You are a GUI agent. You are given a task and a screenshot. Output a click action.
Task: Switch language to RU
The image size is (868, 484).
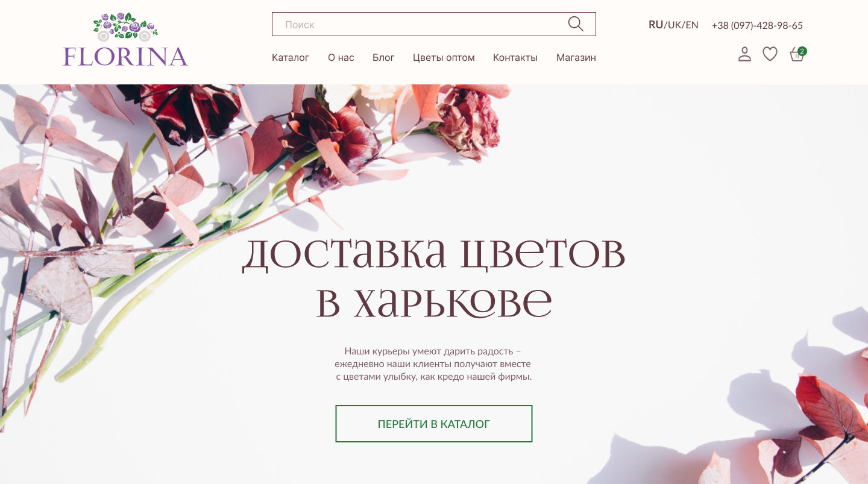tap(656, 25)
